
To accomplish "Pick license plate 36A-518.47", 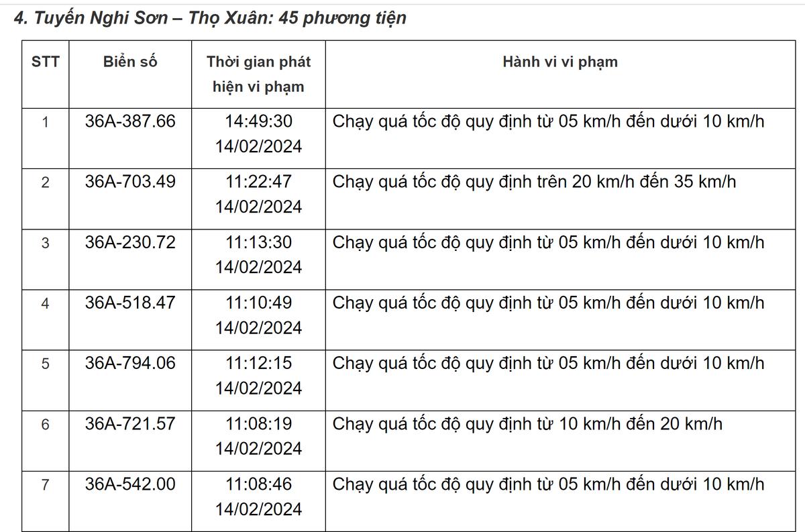I will 130,303.
